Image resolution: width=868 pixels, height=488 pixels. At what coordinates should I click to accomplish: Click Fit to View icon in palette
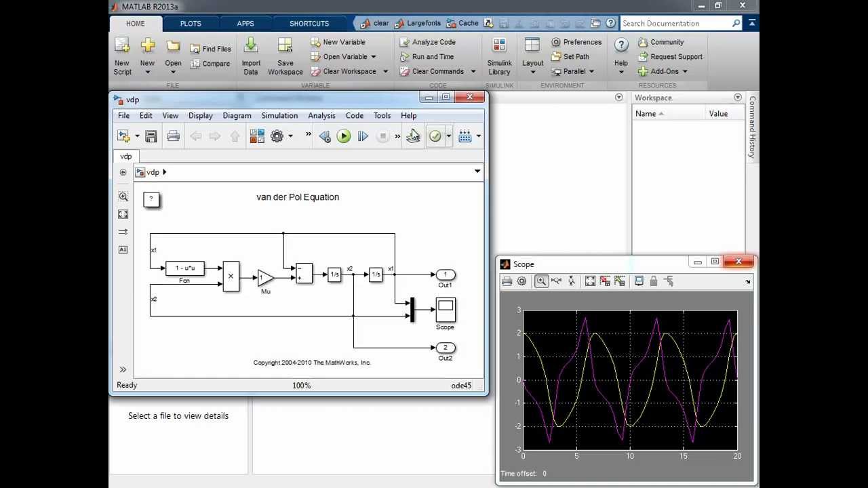[123, 214]
